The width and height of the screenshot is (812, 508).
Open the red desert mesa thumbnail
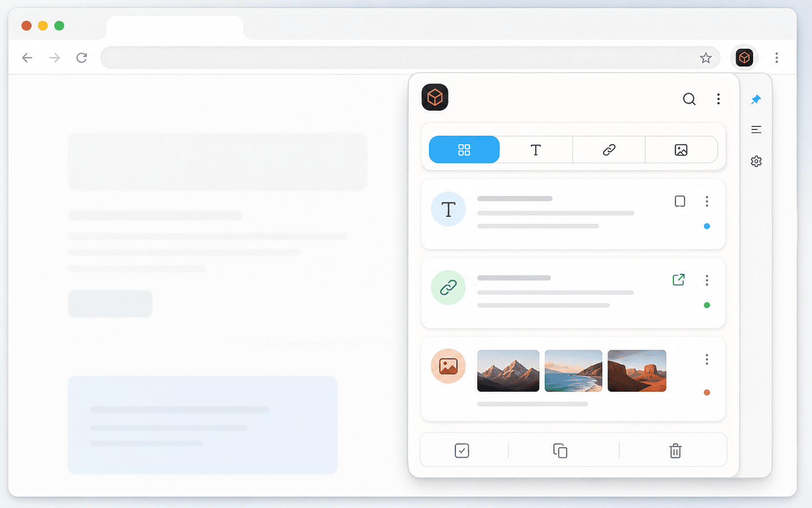coord(637,371)
